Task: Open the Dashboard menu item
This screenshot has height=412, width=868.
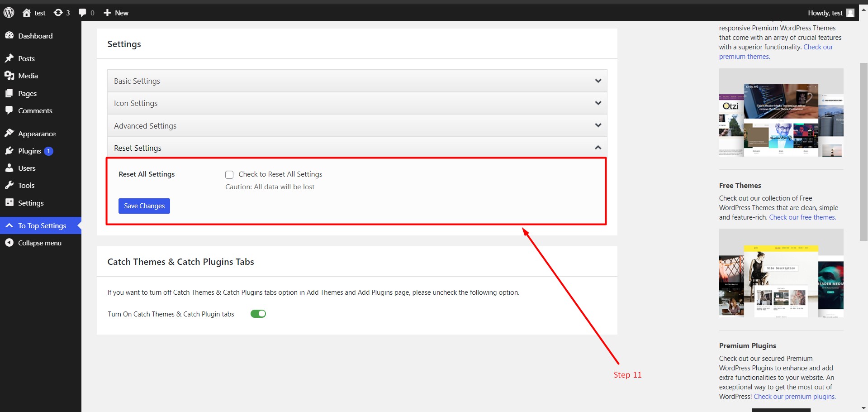Action: click(41, 36)
